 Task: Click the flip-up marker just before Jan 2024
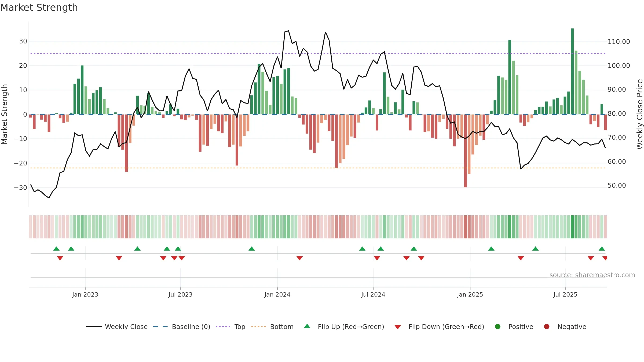[x=252, y=249]
